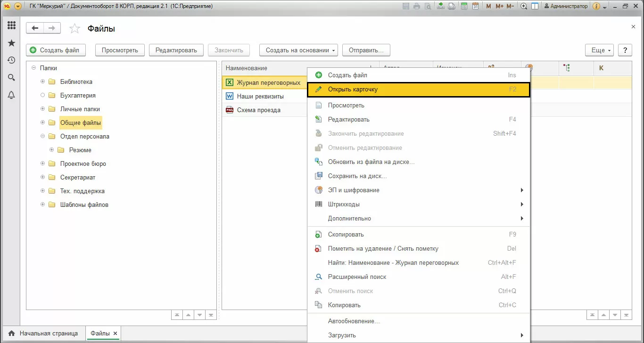
Task: Add Файлы page to favorites star
Action: click(x=74, y=29)
